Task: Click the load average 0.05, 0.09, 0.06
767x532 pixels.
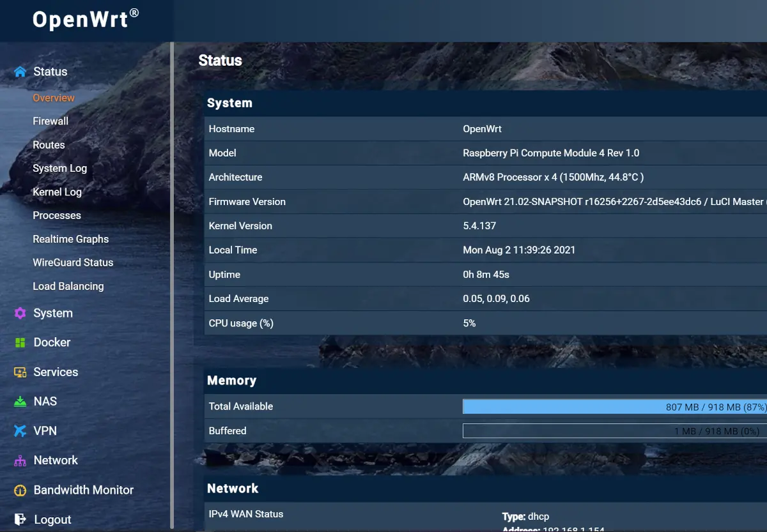Action: pyautogui.click(x=496, y=299)
